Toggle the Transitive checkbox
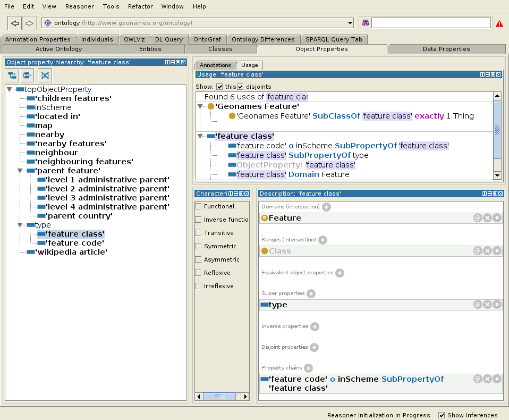Screen dimensions: 509x420 pyautogui.click(x=198, y=233)
